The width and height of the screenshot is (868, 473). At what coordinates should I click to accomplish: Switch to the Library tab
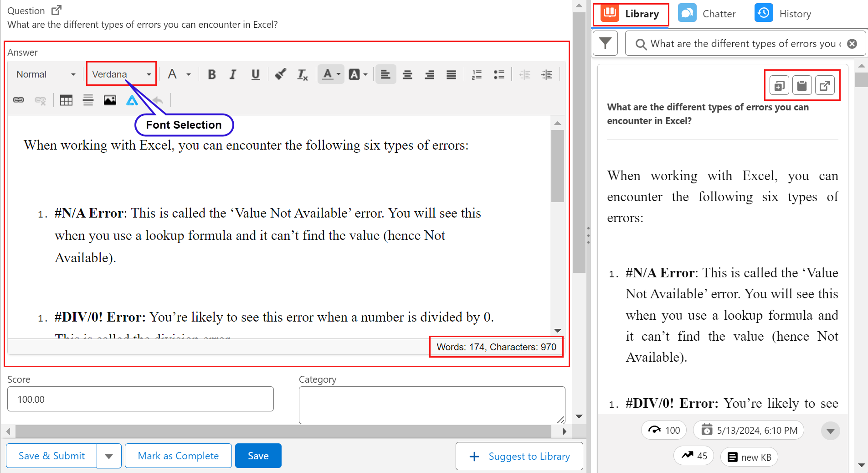[x=631, y=14]
